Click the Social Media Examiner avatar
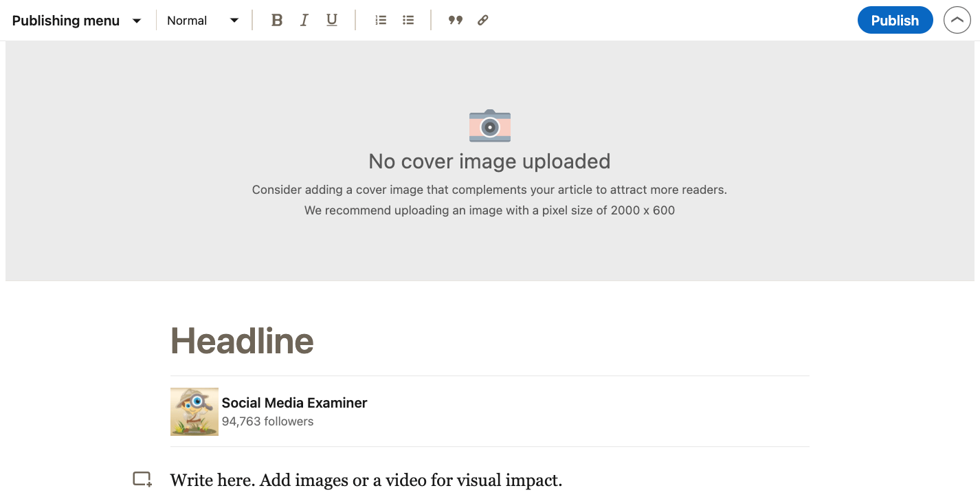This screenshot has width=980, height=497. click(x=194, y=412)
